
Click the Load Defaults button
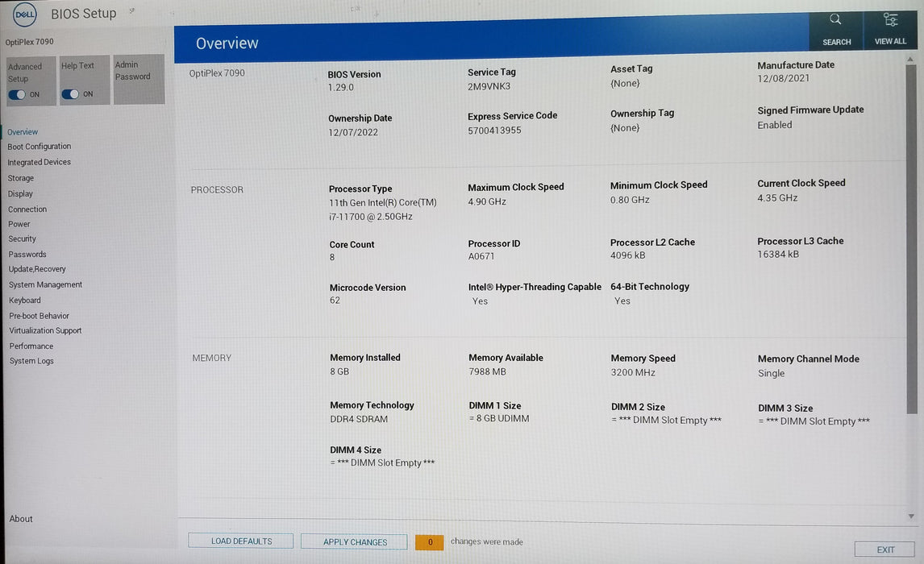click(x=241, y=541)
